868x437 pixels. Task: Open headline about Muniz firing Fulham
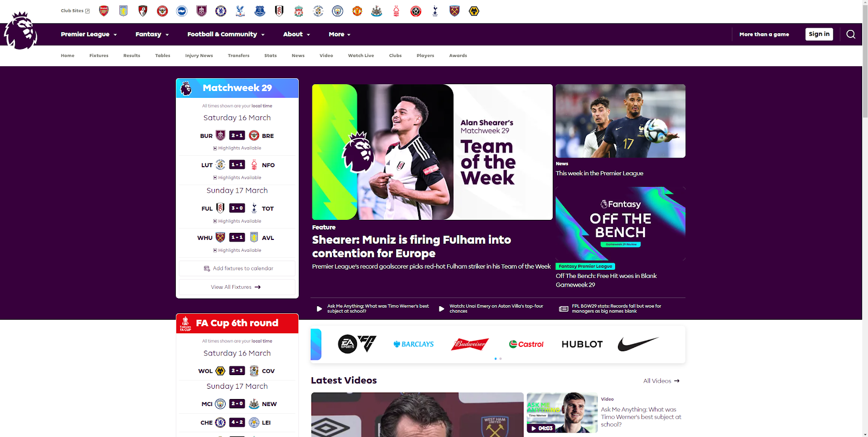[x=412, y=246]
